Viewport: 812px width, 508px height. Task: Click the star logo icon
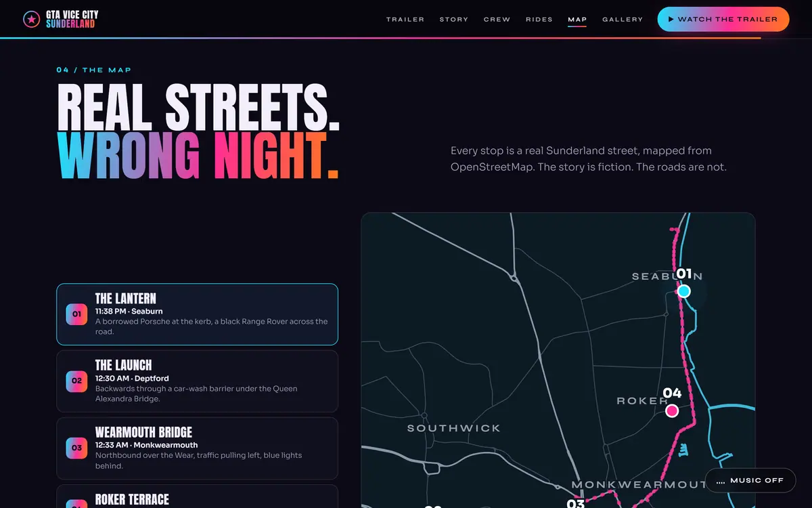click(31, 19)
